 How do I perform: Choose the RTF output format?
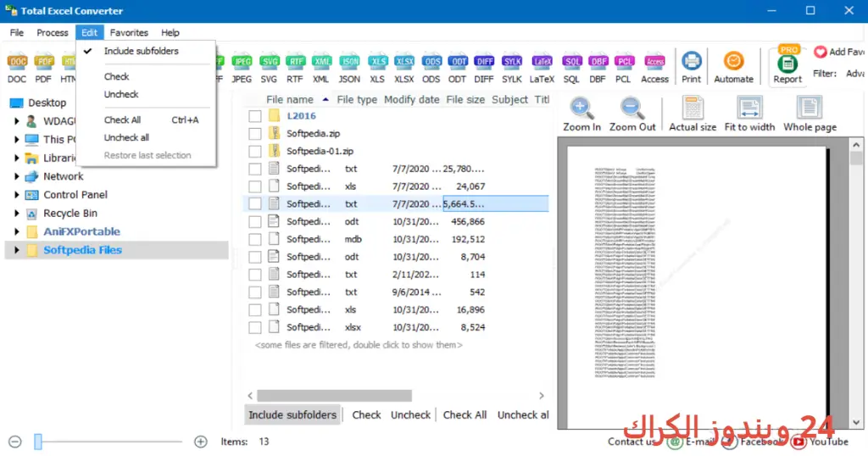[x=296, y=68]
